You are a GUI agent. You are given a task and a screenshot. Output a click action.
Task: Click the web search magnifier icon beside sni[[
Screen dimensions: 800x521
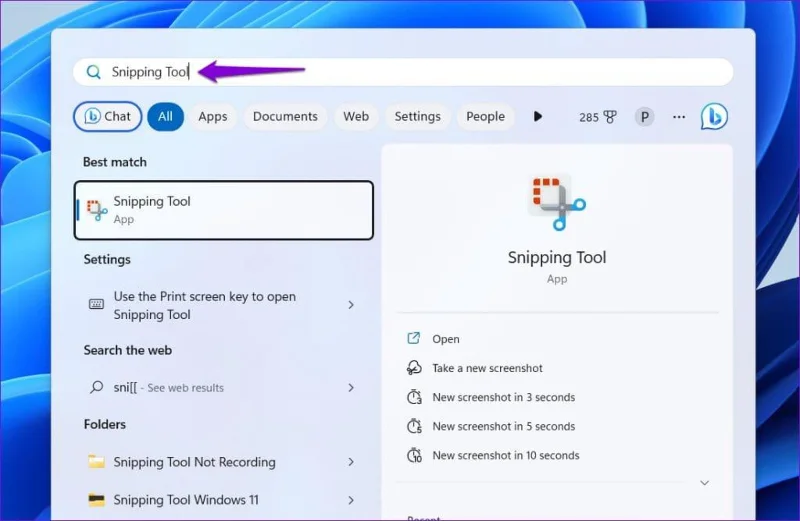(x=96, y=387)
